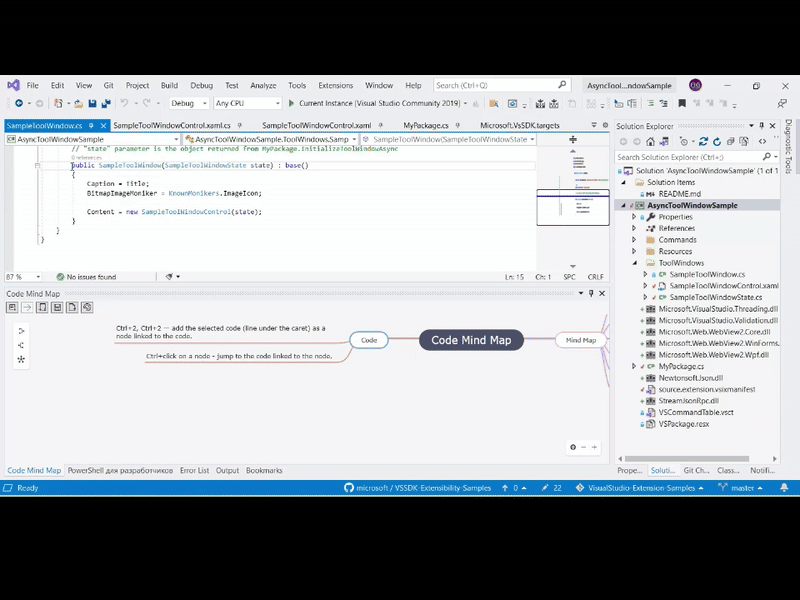Click the Code Mind Map central node

(471, 340)
